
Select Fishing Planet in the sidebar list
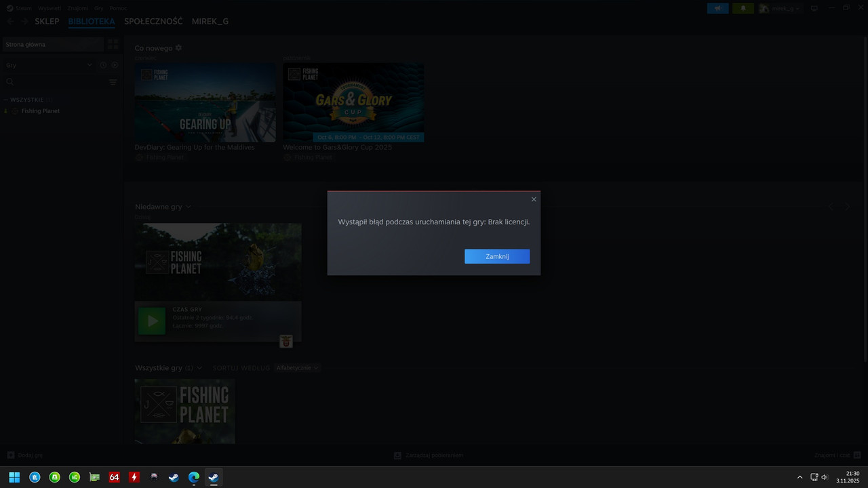(x=41, y=111)
